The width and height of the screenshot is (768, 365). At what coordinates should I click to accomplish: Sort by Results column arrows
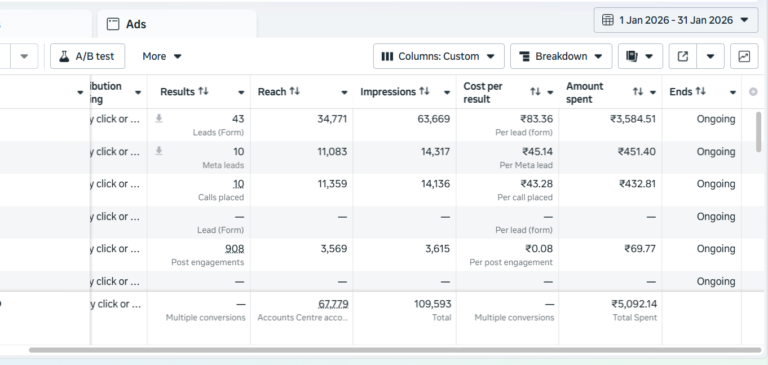tap(203, 92)
